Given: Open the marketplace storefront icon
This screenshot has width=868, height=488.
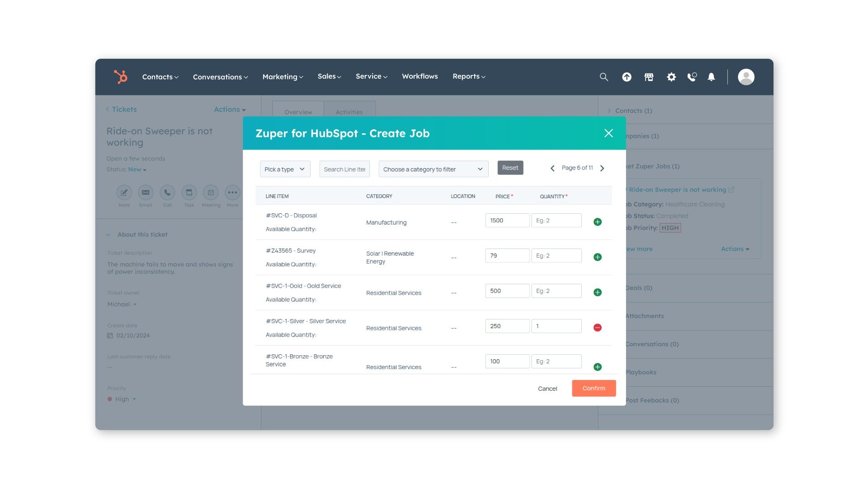Looking at the screenshot, I should (x=649, y=77).
